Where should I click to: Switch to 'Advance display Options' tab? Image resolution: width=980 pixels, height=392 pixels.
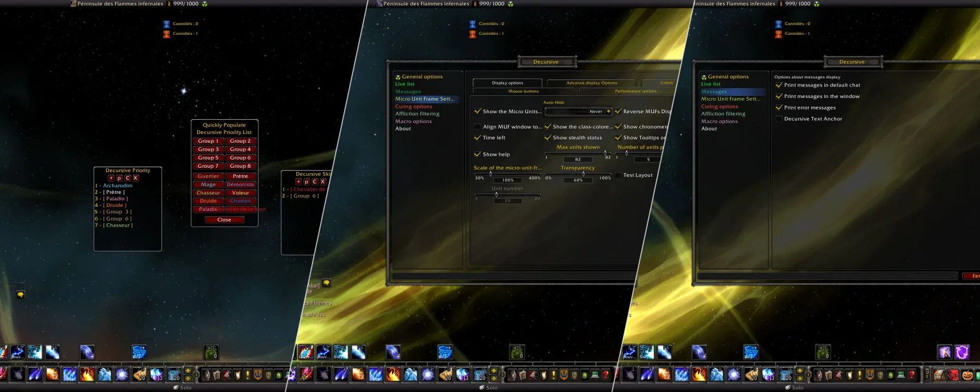(x=591, y=83)
